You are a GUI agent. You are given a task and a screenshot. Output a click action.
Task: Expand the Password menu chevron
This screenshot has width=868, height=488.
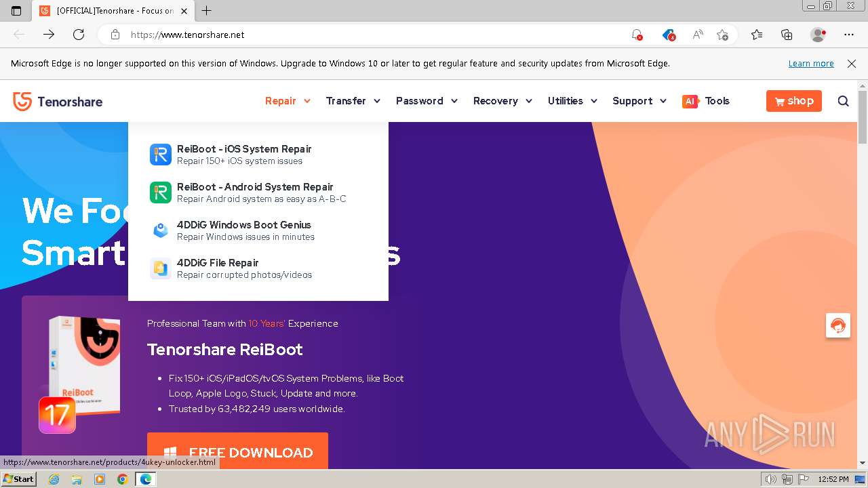point(454,101)
